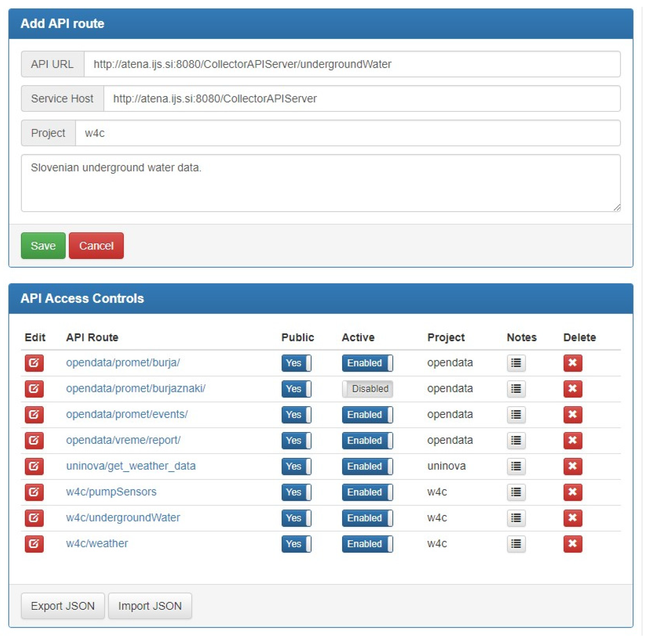Toggle Public switch for opendata/promet/burja/

[296, 363]
